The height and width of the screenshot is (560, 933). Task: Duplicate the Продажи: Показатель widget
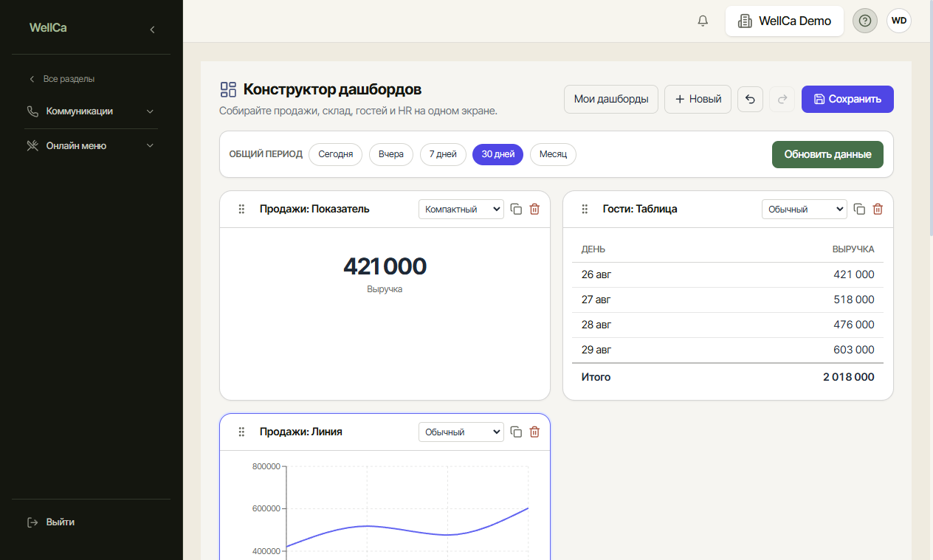point(517,209)
